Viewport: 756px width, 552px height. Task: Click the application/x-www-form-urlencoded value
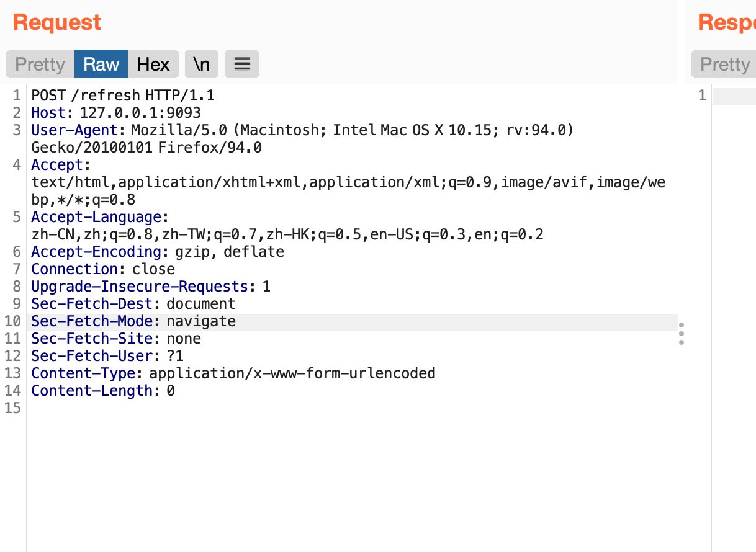[292, 373]
